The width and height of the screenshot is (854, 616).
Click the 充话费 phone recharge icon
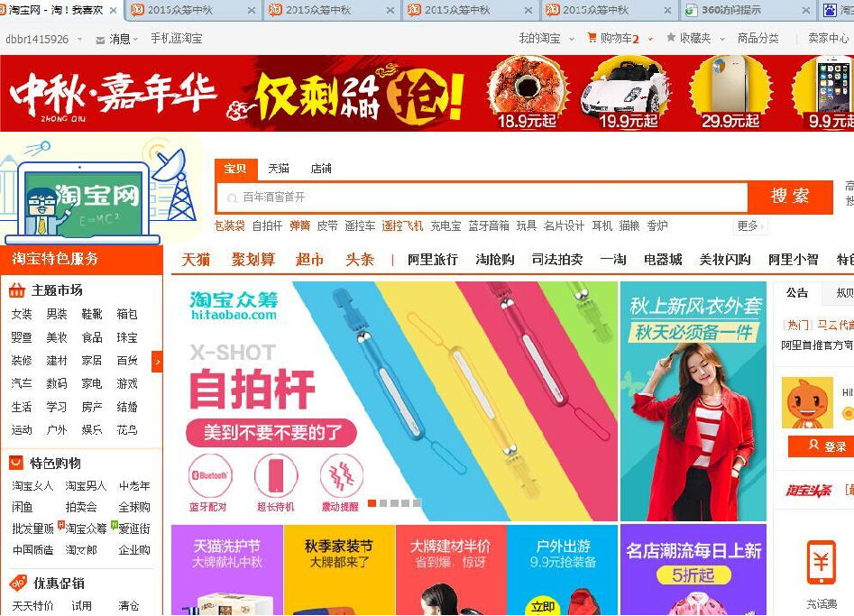(x=821, y=563)
